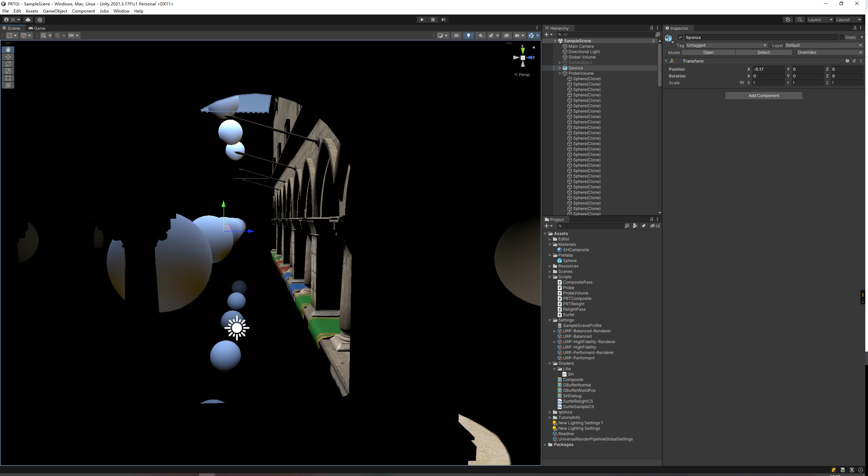
Task: Collapse the Scripts folder
Action: pyautogui.click(x=550, y=277)
